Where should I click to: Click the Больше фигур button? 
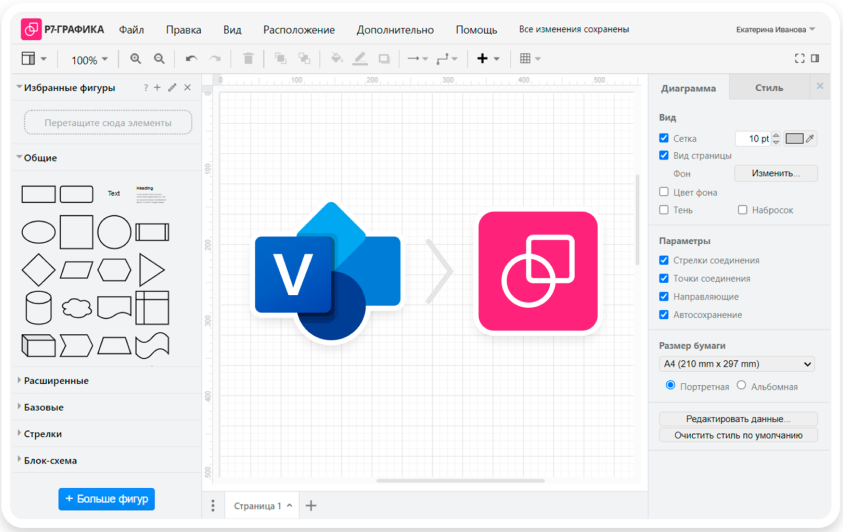106,498
